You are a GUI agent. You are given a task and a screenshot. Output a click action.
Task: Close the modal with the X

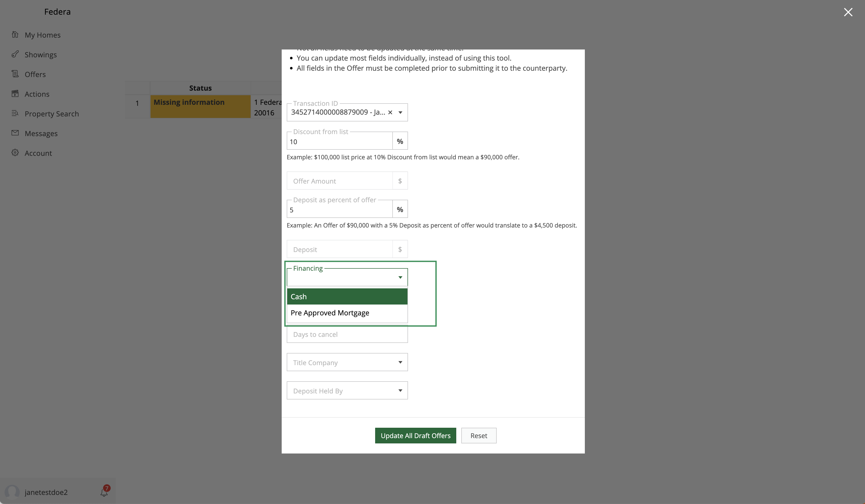(848, 12)
